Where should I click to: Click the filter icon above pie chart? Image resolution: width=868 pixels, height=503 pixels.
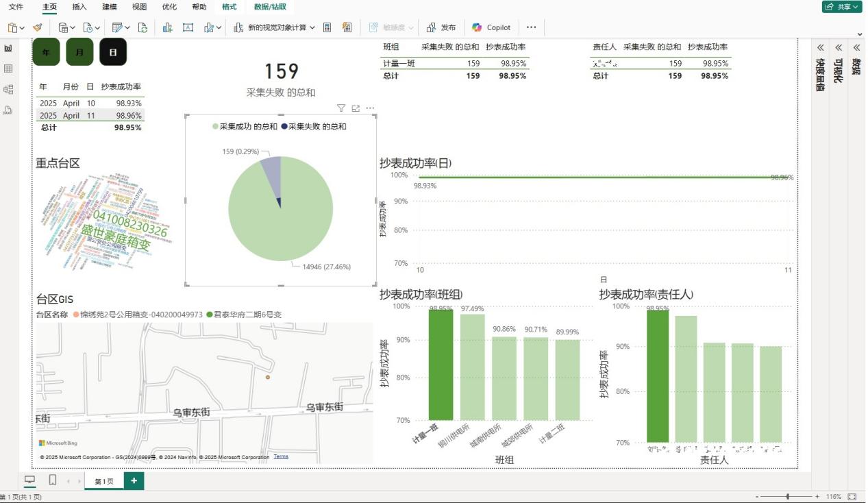point(341,108)
